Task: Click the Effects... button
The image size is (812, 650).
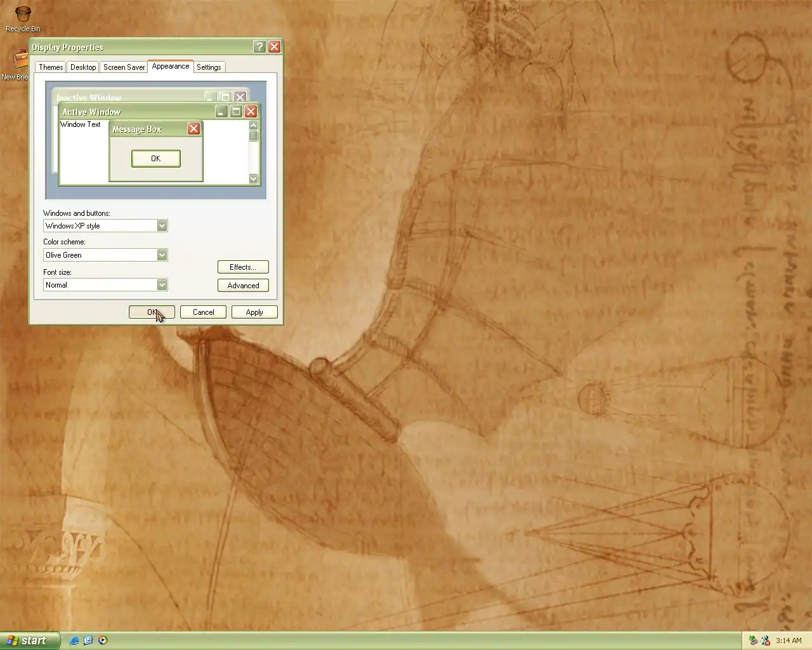Action: pos(243,267)
